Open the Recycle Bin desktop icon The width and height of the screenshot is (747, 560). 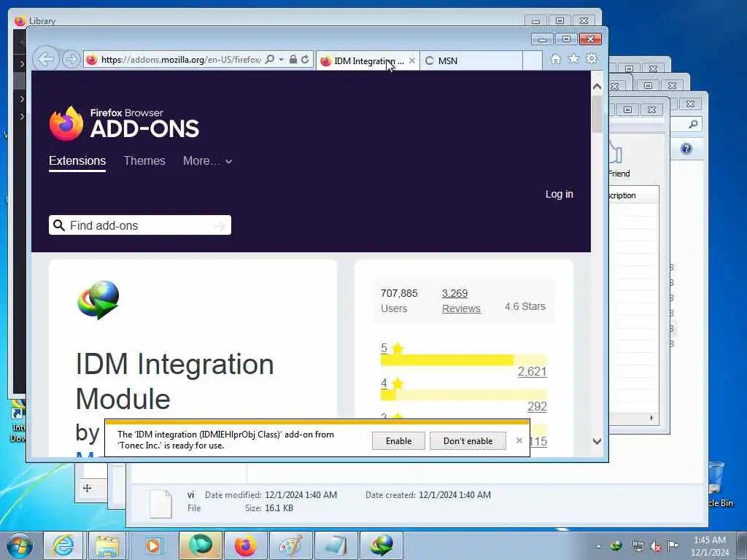click(720, 484)
